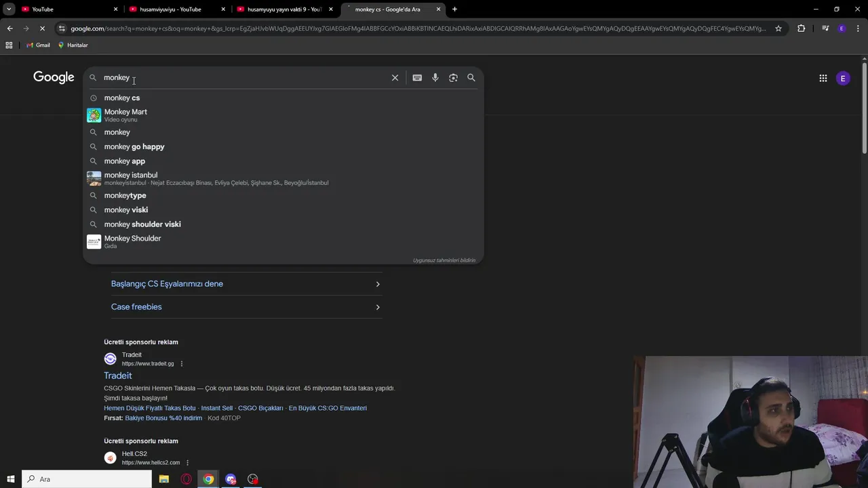Image resolution: width=868 pixels, height=488 pixels.
Task: Choose the monkeytype suggestion
Action: coord(283,195)
